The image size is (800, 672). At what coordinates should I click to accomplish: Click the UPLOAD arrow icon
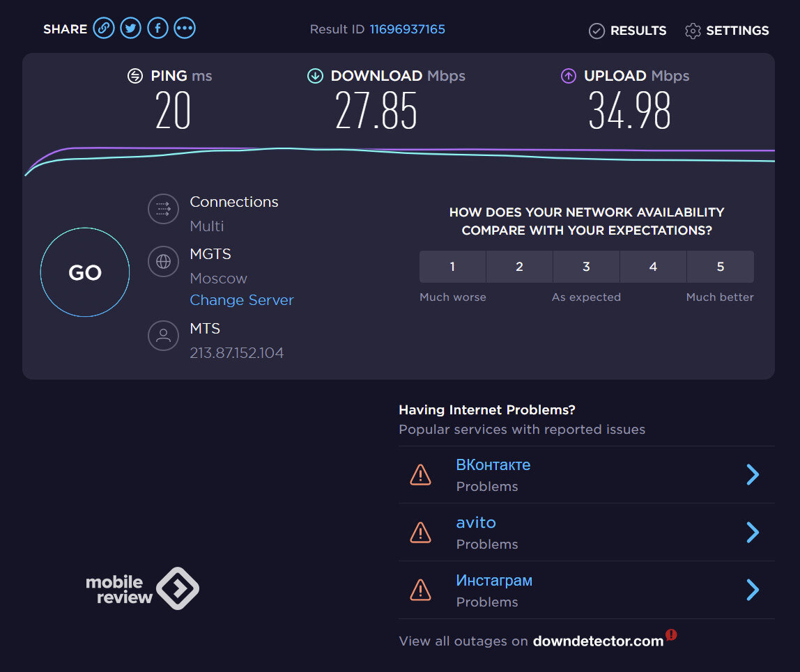click(x=569, y=76)
